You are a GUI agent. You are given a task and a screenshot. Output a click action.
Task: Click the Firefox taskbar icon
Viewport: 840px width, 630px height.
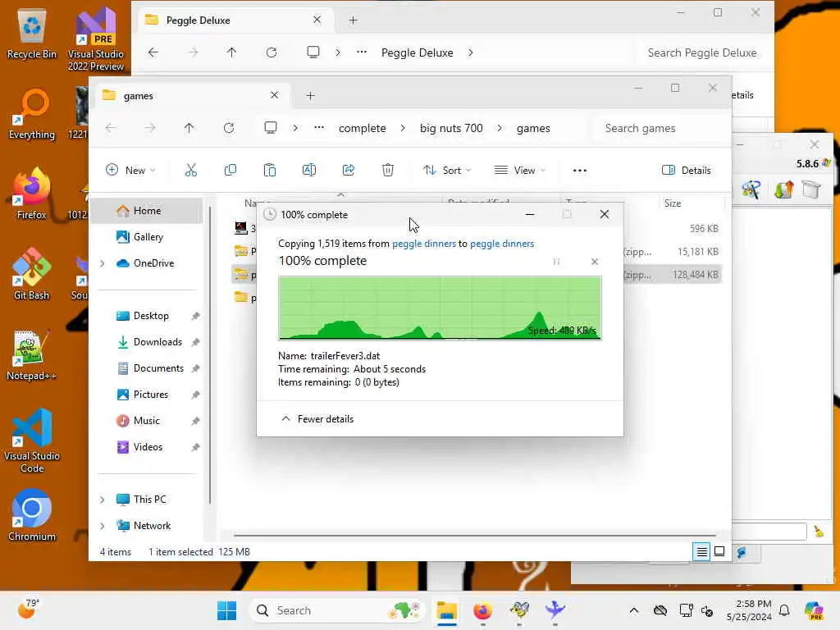click(482, 610)
